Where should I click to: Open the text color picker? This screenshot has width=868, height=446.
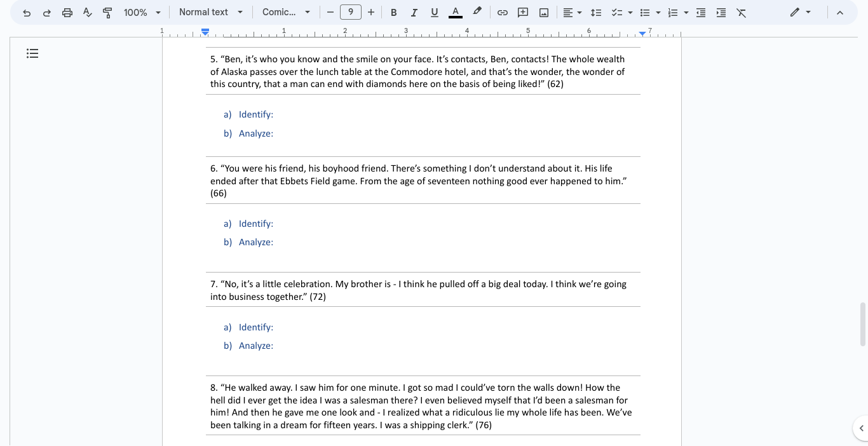pos(456,13)
